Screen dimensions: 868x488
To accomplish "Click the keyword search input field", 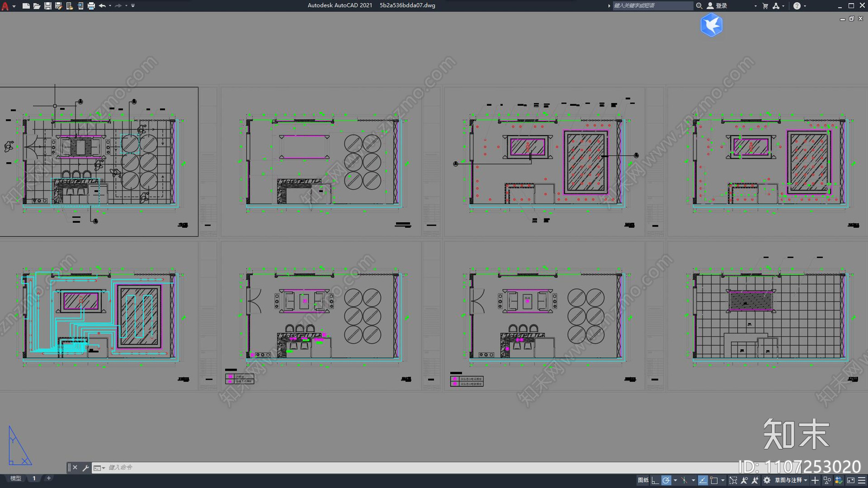I will pyautogui.click(x=652, y=6).
